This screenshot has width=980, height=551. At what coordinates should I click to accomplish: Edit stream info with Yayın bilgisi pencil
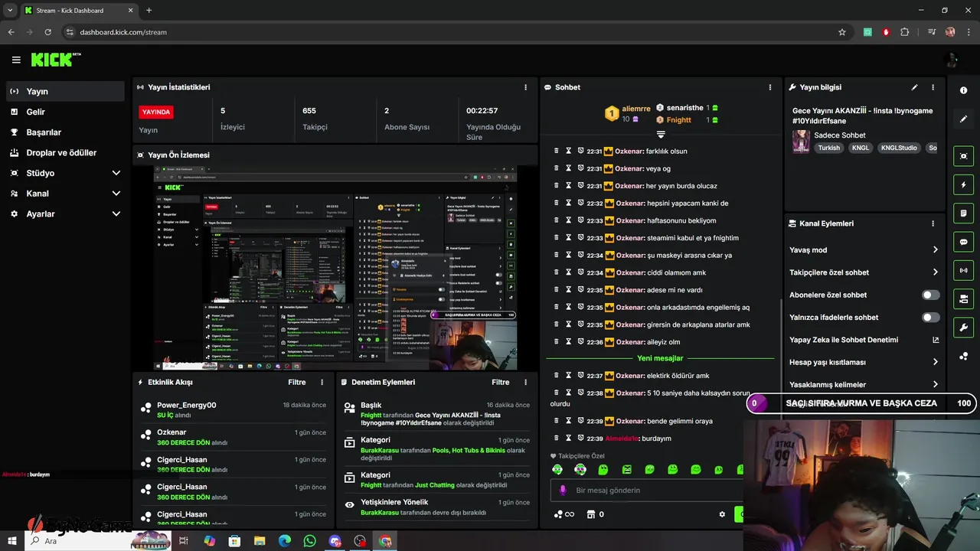pyautogui.click(x=914, y=87)
